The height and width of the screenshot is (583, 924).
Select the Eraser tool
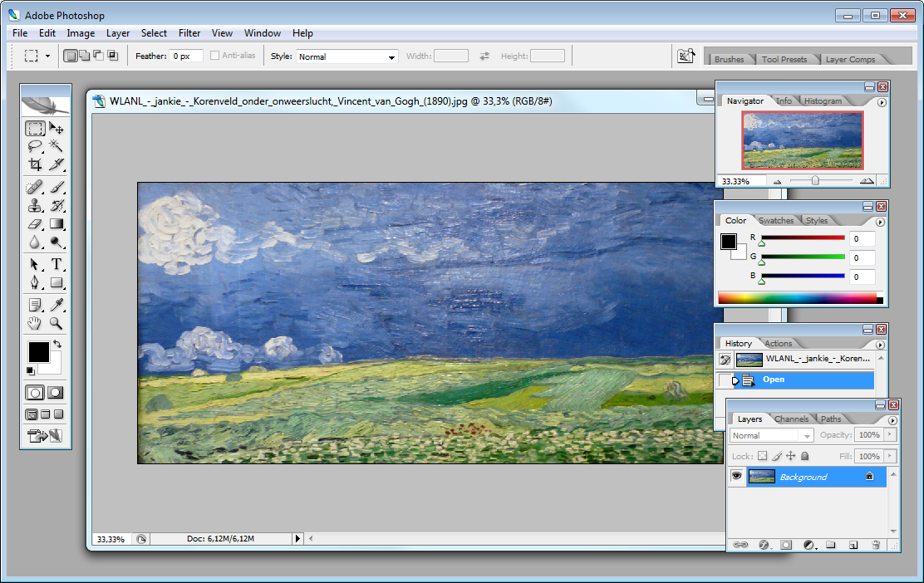35,223
